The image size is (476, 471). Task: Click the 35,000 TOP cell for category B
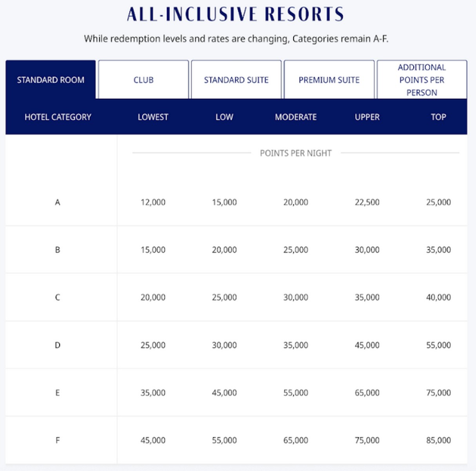(x=438, y=250)
